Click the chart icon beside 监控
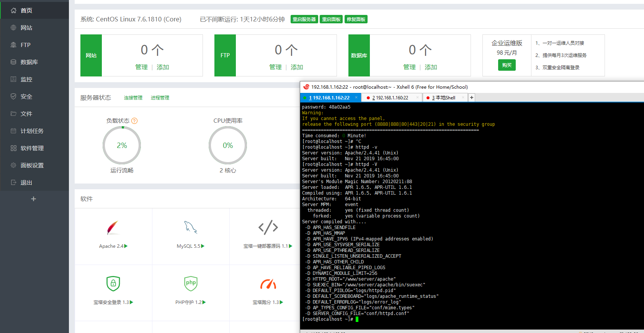 [x=13, y=79]
